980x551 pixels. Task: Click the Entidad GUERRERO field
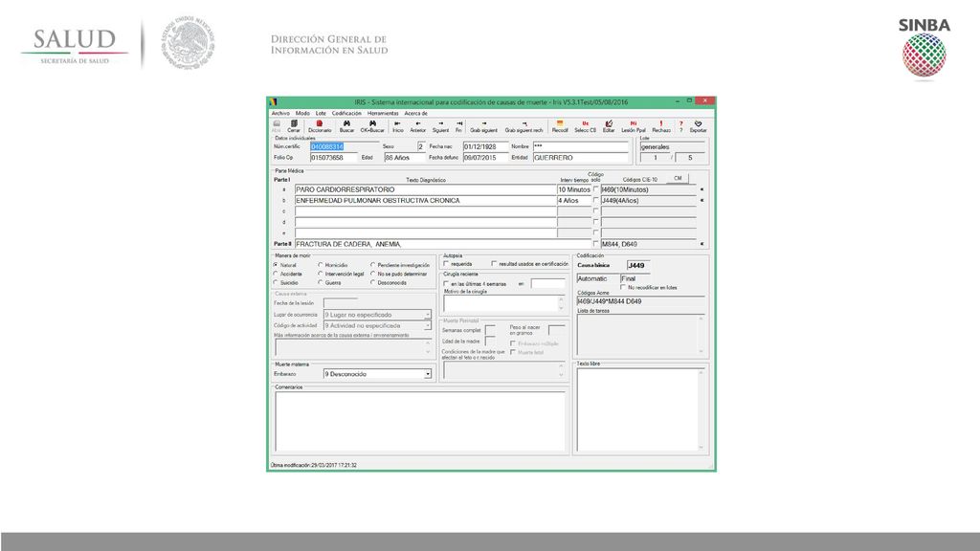(581, 158)
